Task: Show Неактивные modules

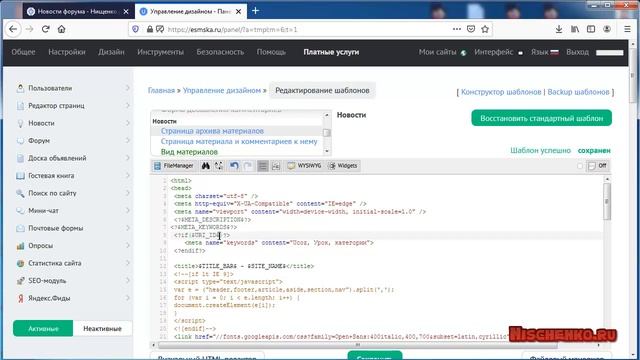Action: coord(102,329)
